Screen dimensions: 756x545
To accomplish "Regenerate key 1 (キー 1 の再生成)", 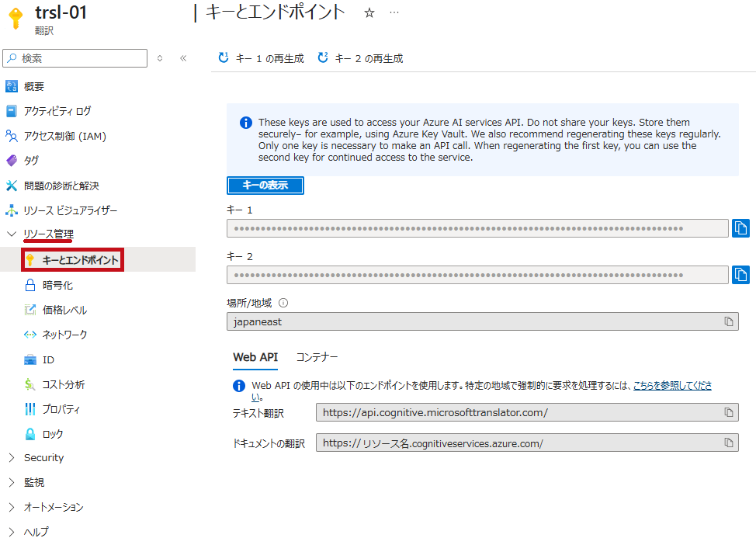I will [x=261, y=58].
